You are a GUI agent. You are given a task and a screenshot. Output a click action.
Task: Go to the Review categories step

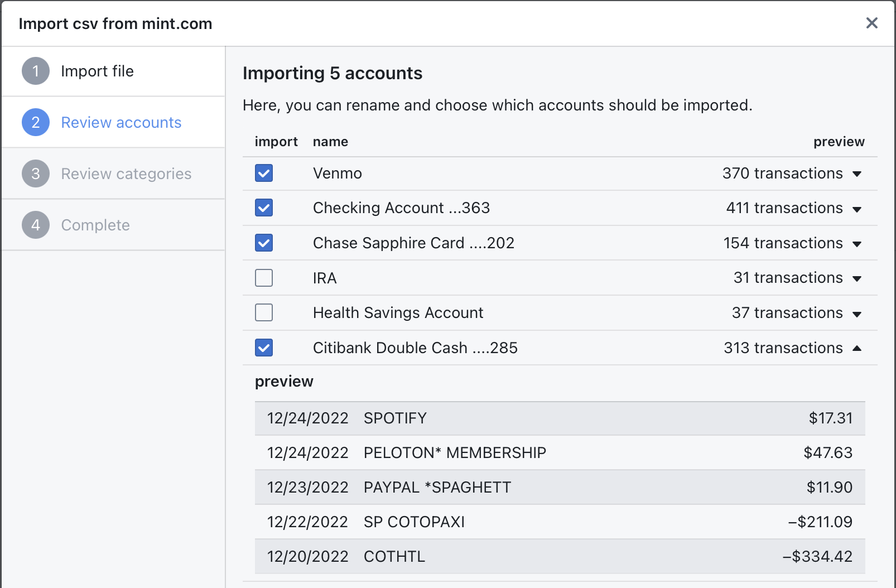pos(126,173)
